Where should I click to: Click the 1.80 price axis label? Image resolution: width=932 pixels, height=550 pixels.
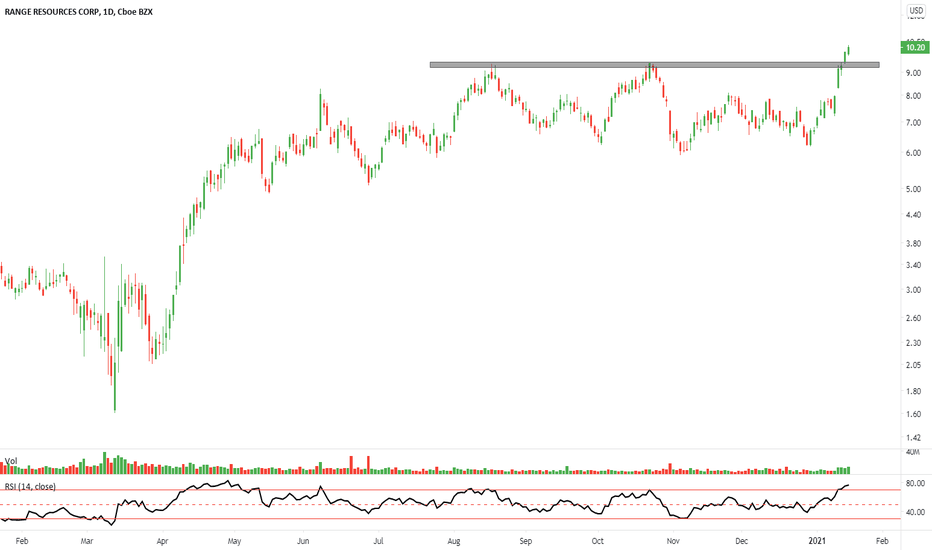[x=914, y=391]
